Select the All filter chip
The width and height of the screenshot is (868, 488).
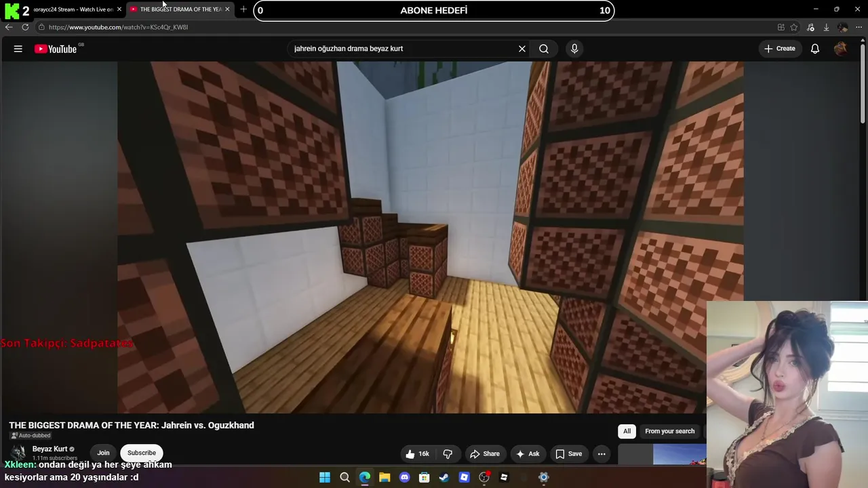click(x=627, y=431)
